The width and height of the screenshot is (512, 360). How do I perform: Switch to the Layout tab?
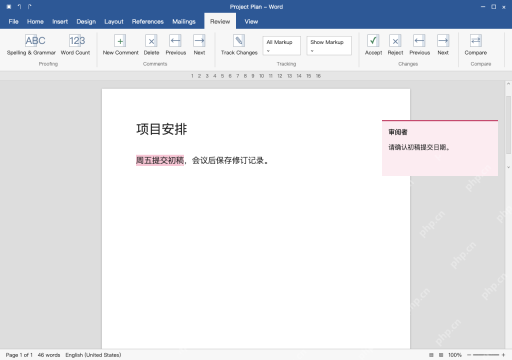click(x=114, y=22)
